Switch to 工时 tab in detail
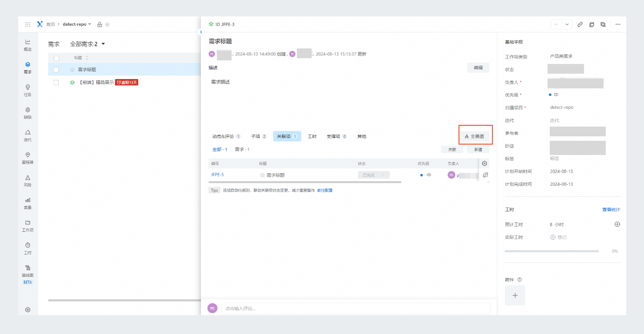 (312, 136)
